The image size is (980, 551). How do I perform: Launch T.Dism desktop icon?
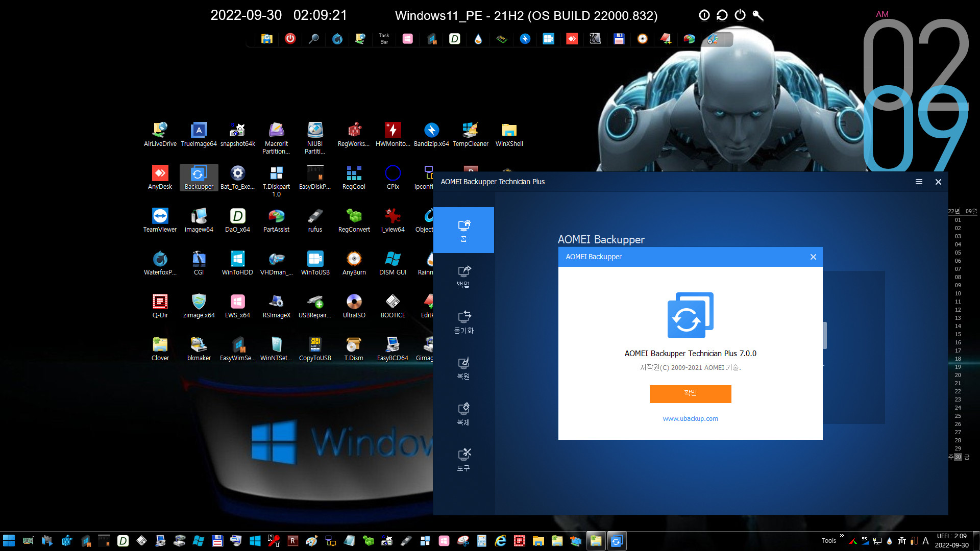coord(354,349)
